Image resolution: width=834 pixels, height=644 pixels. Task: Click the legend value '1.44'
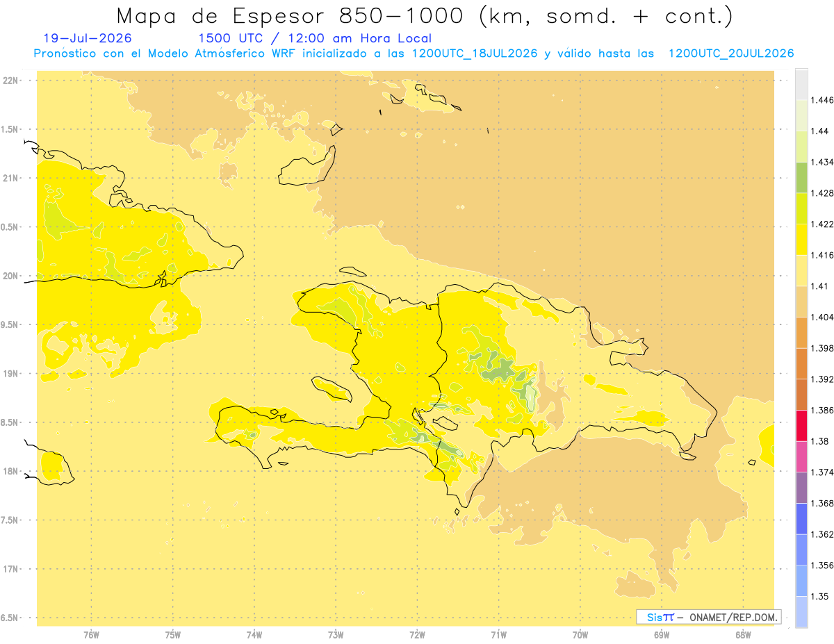click(820, 131)
